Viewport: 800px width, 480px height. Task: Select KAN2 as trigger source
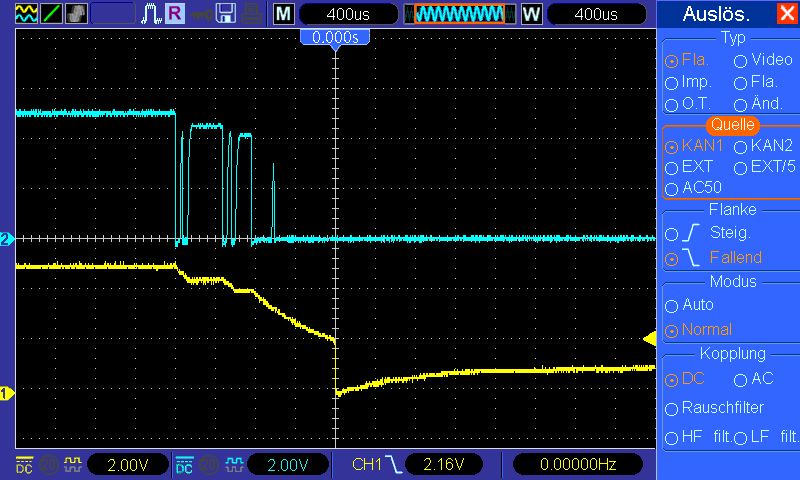[741, 146]
